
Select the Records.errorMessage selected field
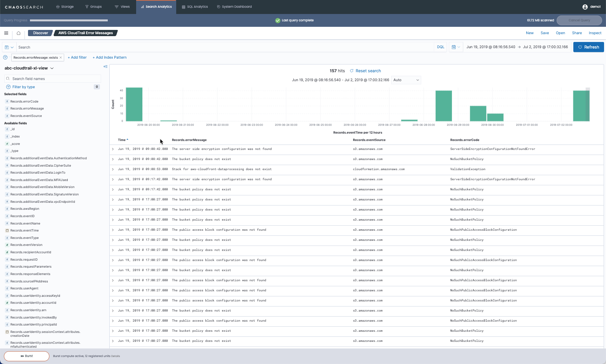tap(27, 108)
